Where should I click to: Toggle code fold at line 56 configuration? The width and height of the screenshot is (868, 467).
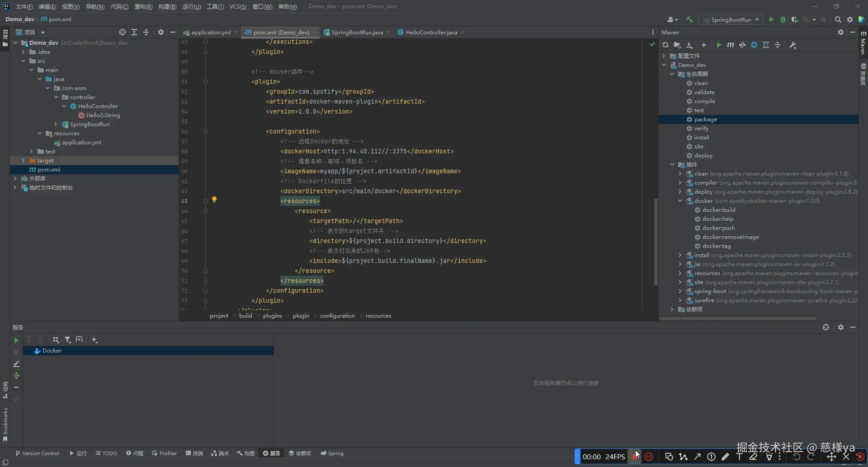point(205,132)
